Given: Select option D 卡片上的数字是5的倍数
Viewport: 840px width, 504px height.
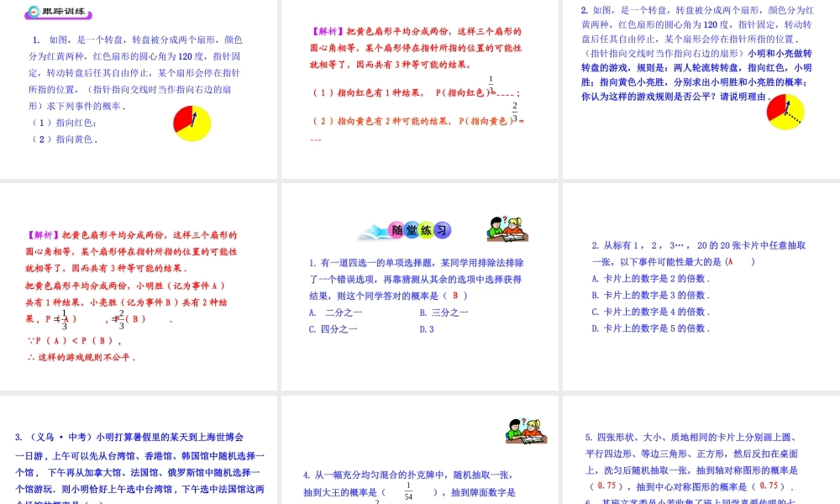Looking at the screenshot, I should [647, 328].
